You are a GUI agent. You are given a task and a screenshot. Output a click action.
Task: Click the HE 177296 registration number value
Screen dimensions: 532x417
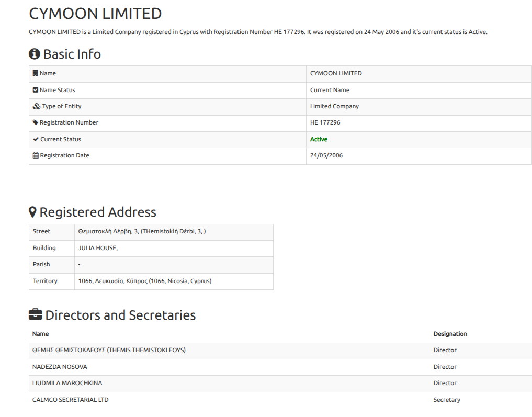[x=325, y=122]
